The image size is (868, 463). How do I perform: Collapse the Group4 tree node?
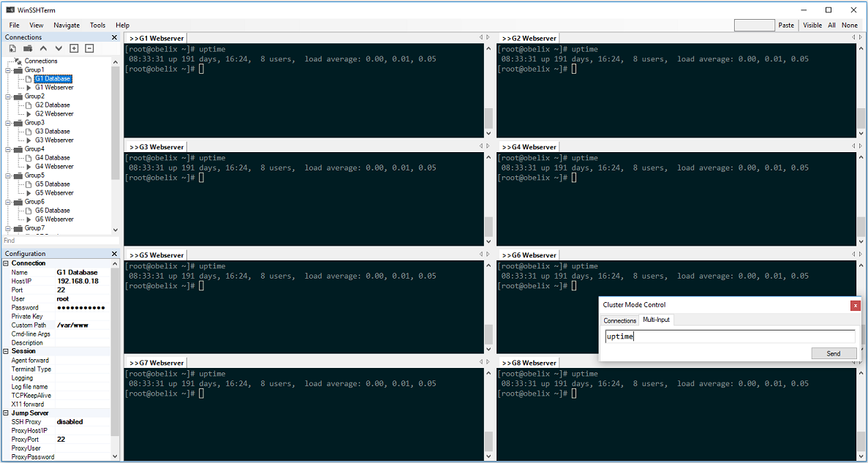point(8,149)
